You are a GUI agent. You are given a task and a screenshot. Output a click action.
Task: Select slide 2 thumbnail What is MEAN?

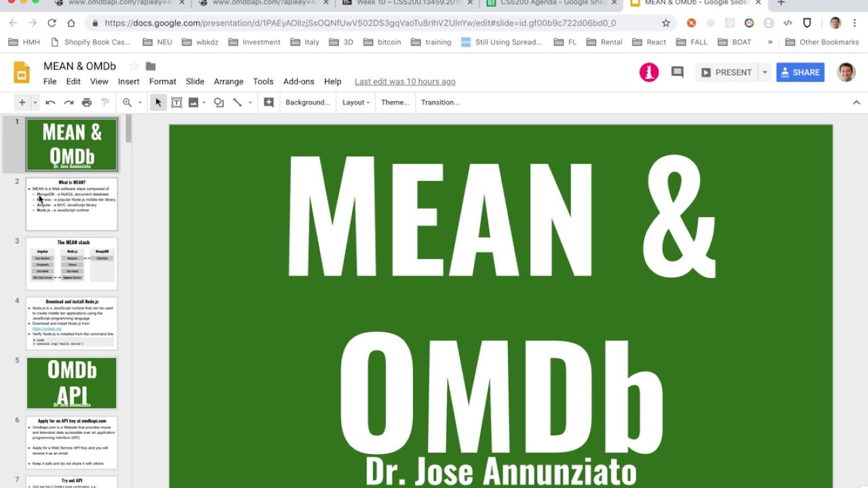(72, 204)
